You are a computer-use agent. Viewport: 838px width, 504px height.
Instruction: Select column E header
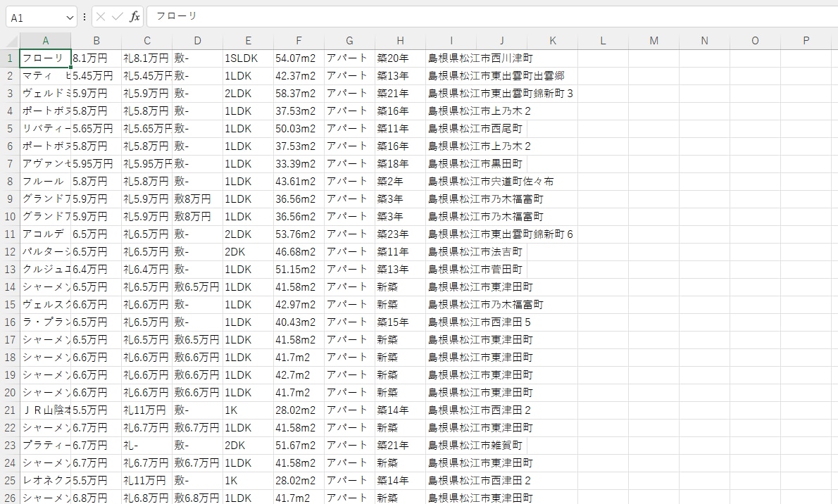pyautogui.click(x=248, y=41)
